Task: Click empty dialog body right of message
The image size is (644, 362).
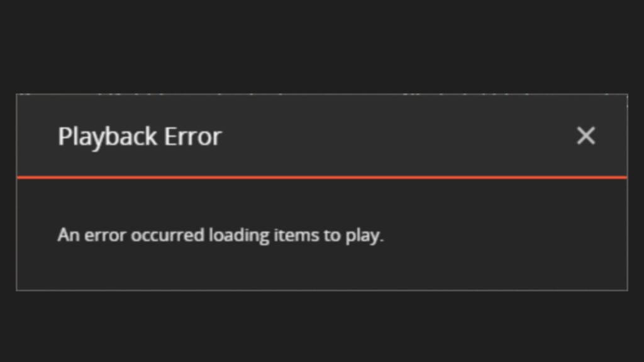Action: 505,235
